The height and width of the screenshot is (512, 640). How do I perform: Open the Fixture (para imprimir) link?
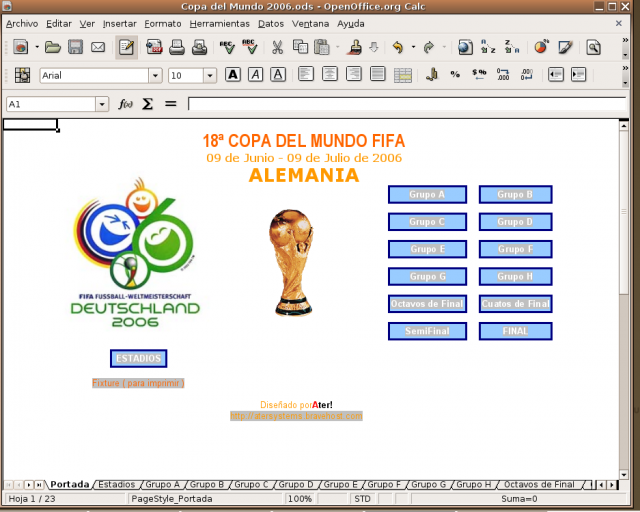[138, 383]
